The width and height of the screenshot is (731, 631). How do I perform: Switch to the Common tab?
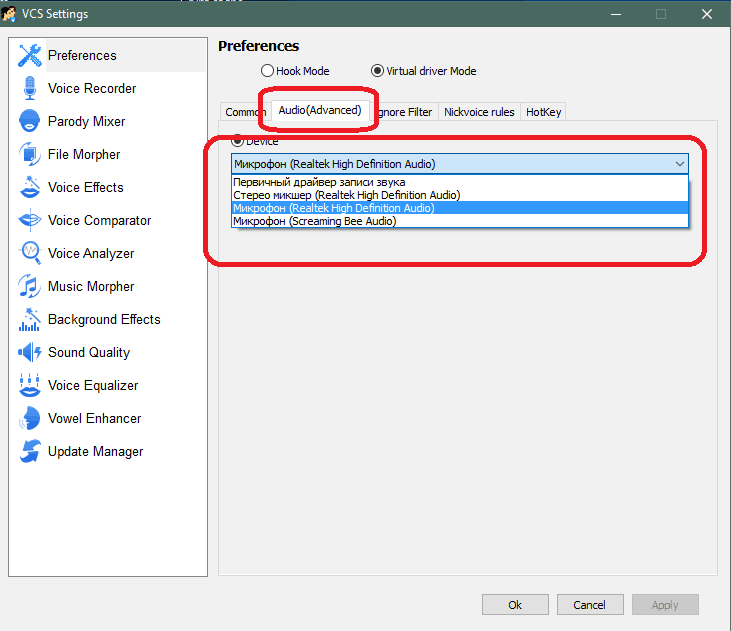click(244, 112)
